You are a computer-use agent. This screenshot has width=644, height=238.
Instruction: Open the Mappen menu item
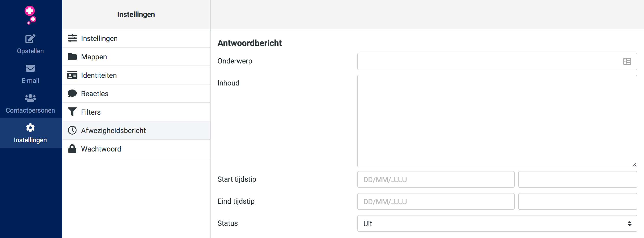136,57
